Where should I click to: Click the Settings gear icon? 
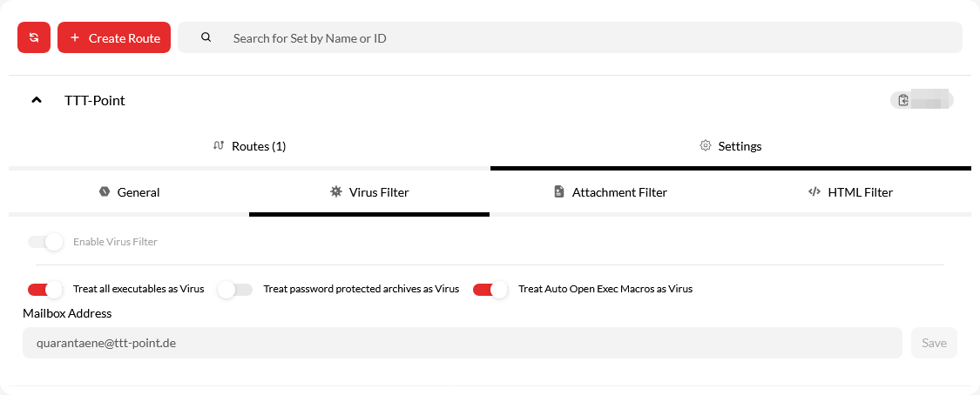pos(706,145)
